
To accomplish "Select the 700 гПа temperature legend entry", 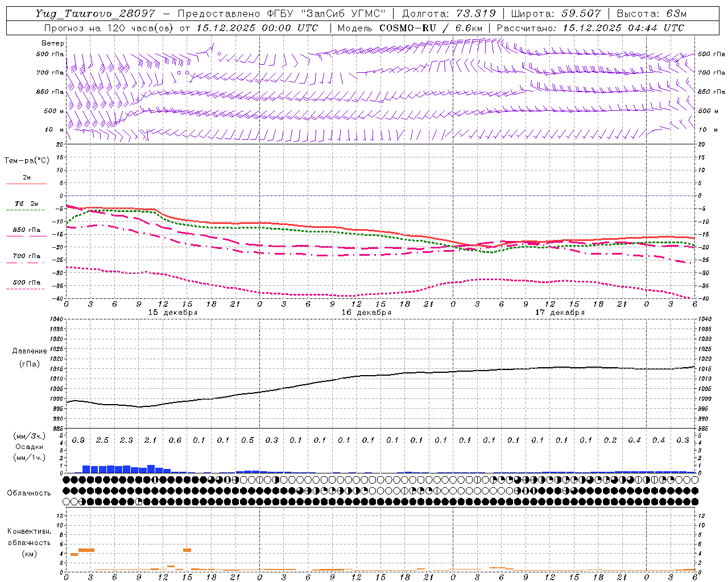I will tap(27, 256).
